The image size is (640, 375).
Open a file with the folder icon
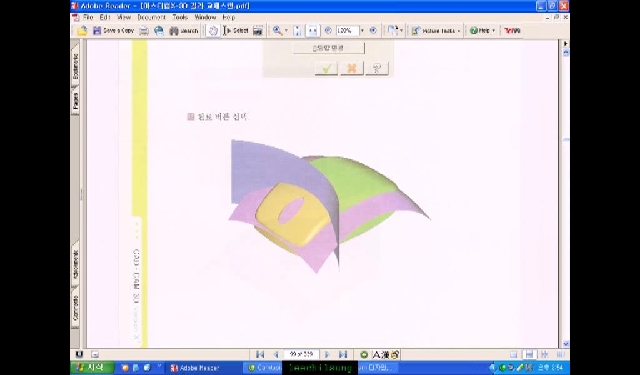pyautogui.click(x=82, y=31)
